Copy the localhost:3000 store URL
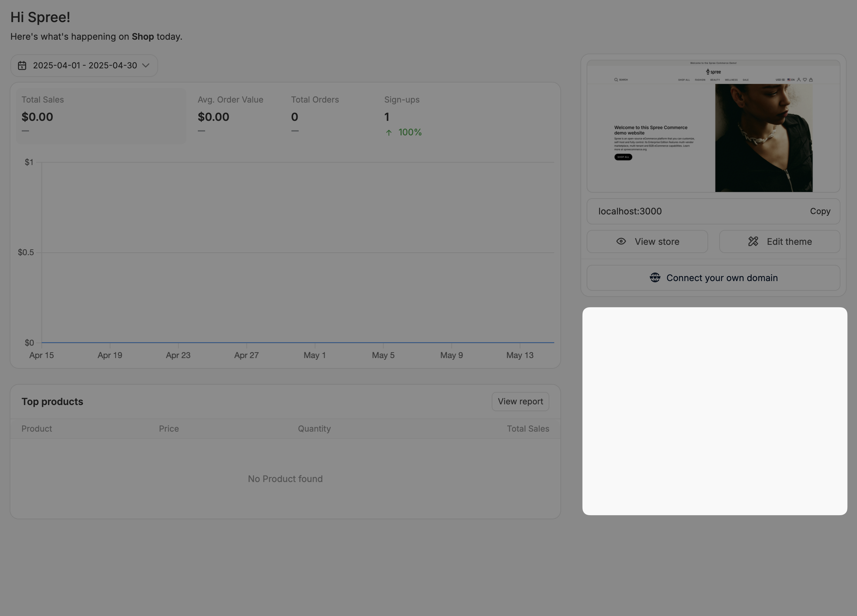Viewport: 857px width, 616px height. tap(820, 211)
